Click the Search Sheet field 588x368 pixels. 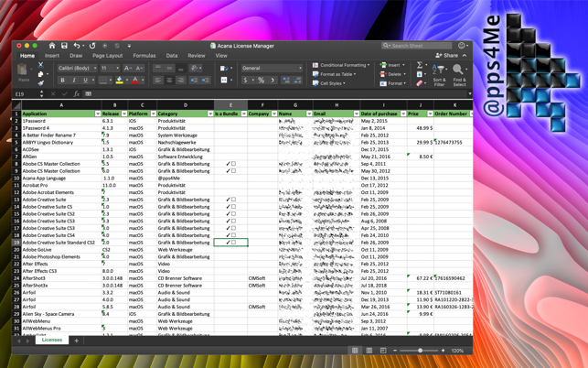[417, 46]
